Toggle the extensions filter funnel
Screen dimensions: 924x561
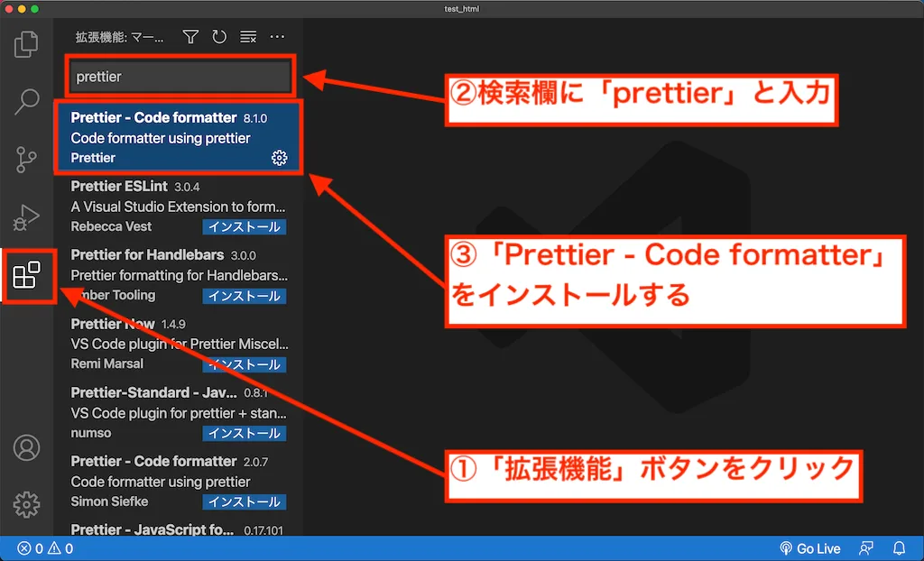point(189,37)
